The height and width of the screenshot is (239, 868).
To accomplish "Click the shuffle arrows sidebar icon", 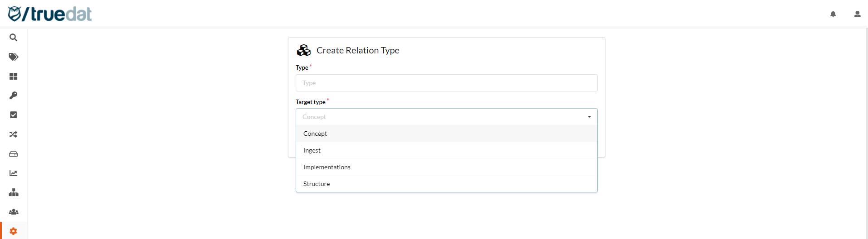I will (x=14, y=134).
